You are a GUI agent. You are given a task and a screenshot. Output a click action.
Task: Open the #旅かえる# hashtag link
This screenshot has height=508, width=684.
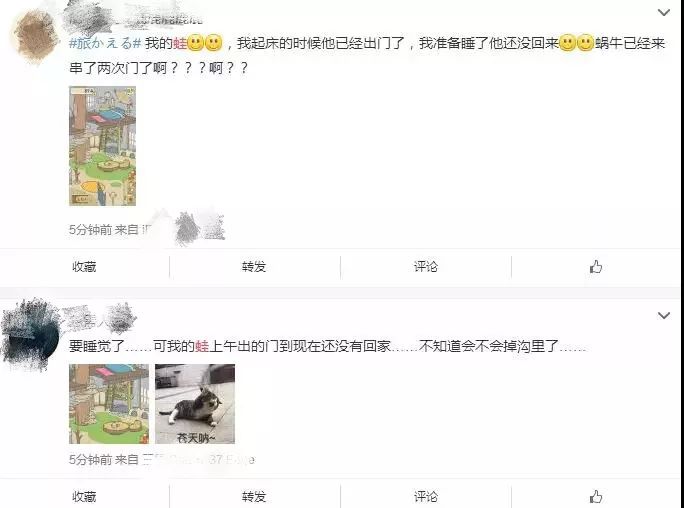tap(105, 43)
